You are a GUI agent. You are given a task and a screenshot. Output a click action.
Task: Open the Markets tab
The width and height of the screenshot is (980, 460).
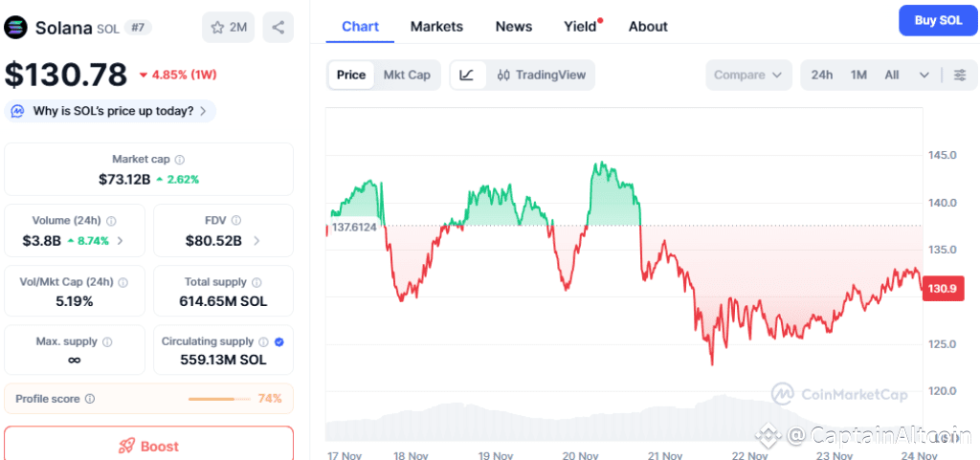point(436,27)
